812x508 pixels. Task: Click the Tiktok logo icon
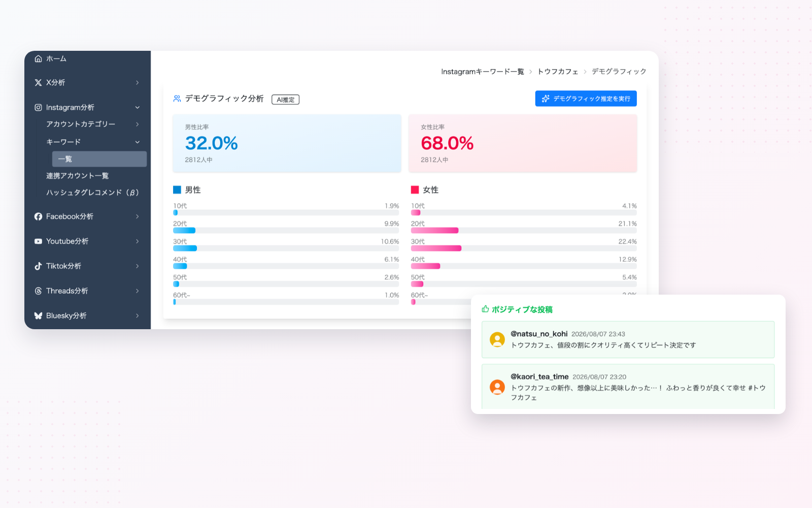coord(38,266)
